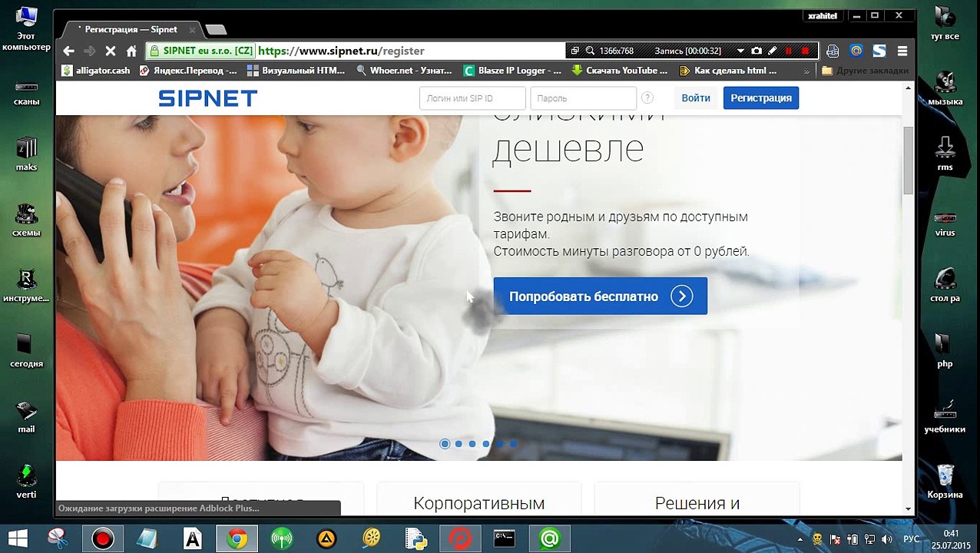Click the recorder window-size icon

point(574,51)
